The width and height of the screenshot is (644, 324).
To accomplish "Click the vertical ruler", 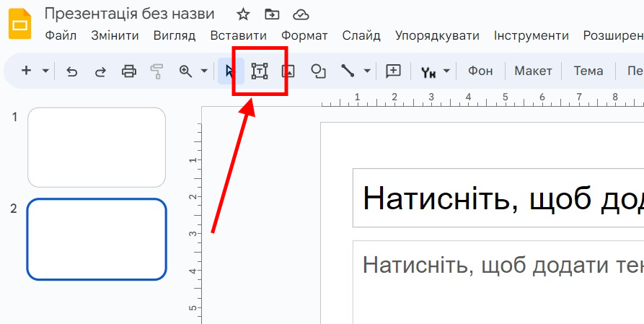I will 194,222.
